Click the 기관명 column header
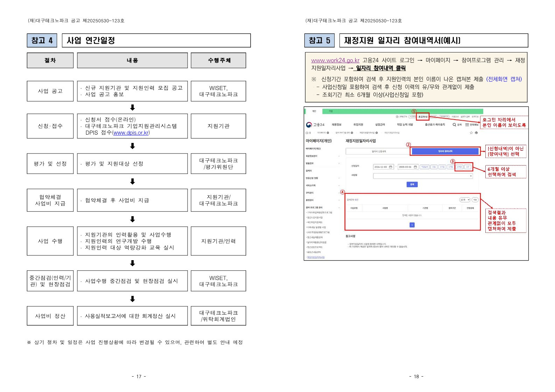Viewport: 555px width, 392px height. point(425,208)
